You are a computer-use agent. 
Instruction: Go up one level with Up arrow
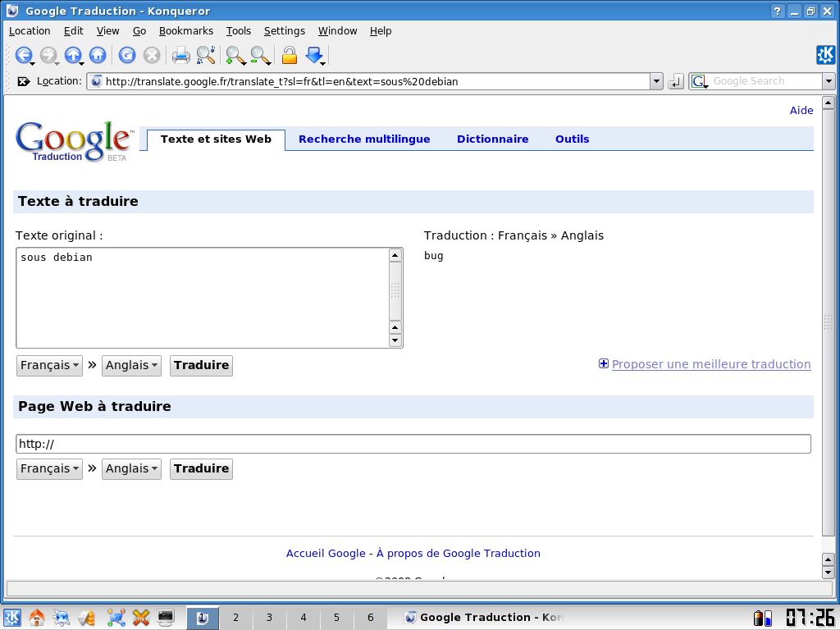[73, 55]
